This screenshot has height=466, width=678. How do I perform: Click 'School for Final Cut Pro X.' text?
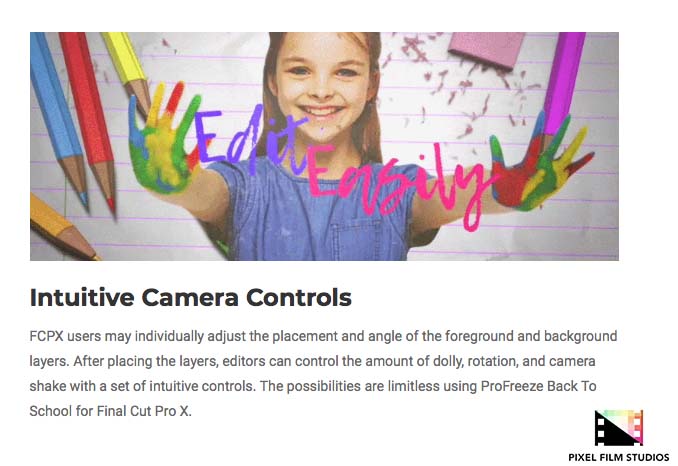coord(110,411)
